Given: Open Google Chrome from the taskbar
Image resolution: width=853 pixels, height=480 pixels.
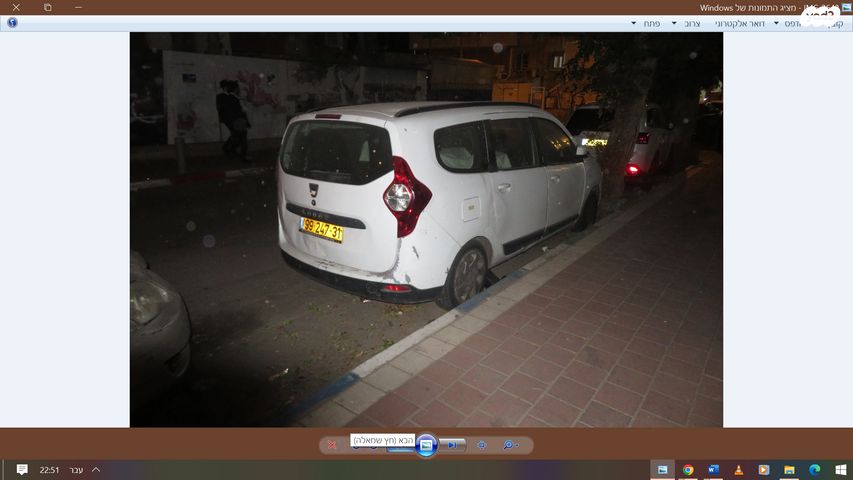Looking at the screenshot, I should (x=688, y=470).
